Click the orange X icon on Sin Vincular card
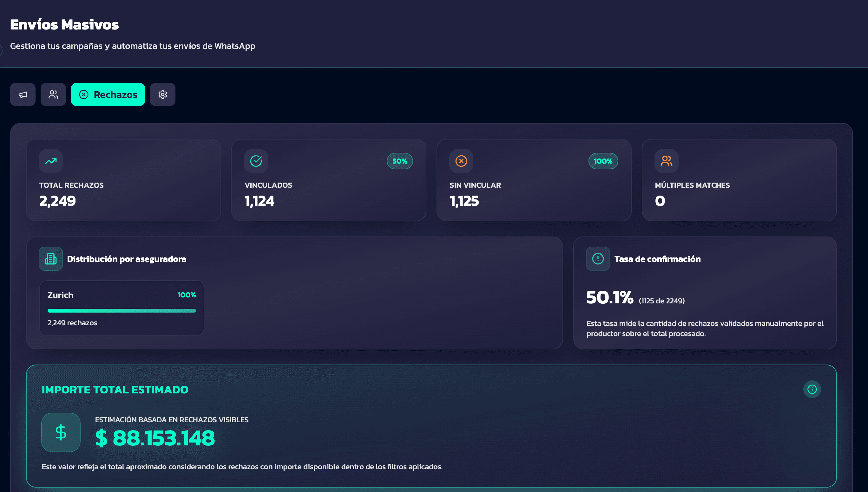This screenshot has width=868, height=492. tap(461, 161)
